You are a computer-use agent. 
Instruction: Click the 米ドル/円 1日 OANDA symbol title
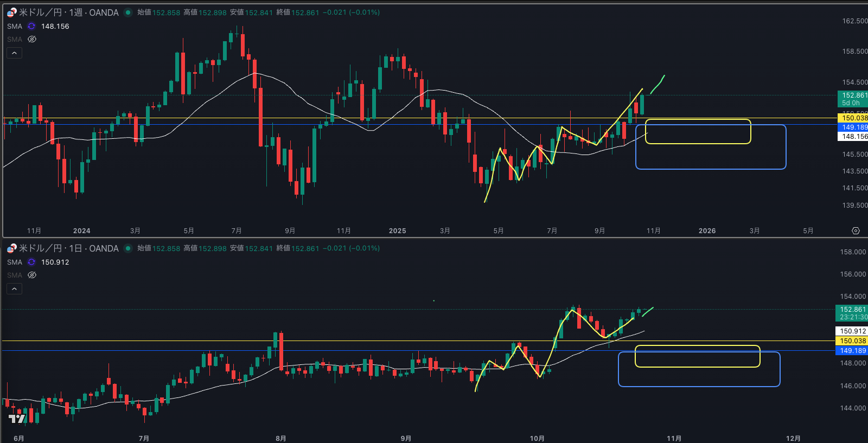(69, 248)
